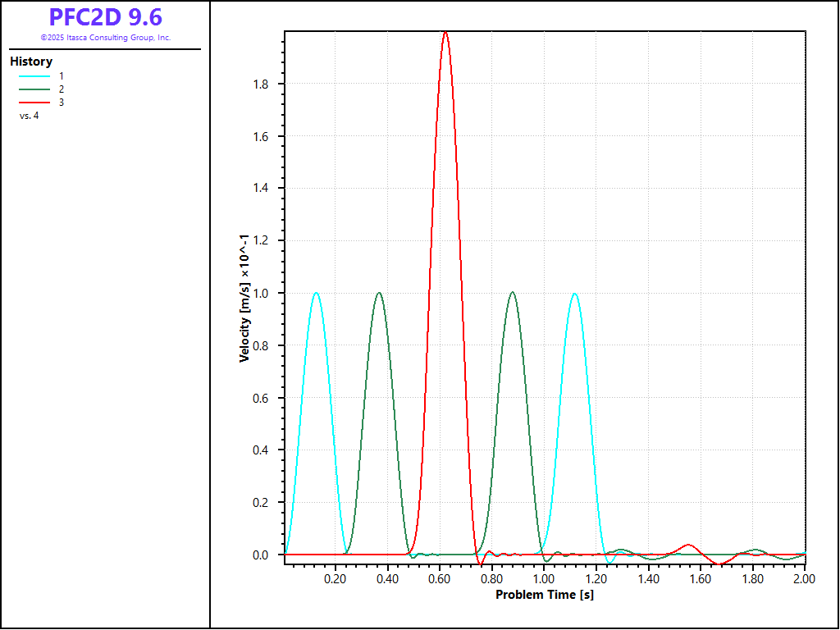Click the red line swatch in legend
The height and width of the screenshot is (630, 840).
coord(34,102)
